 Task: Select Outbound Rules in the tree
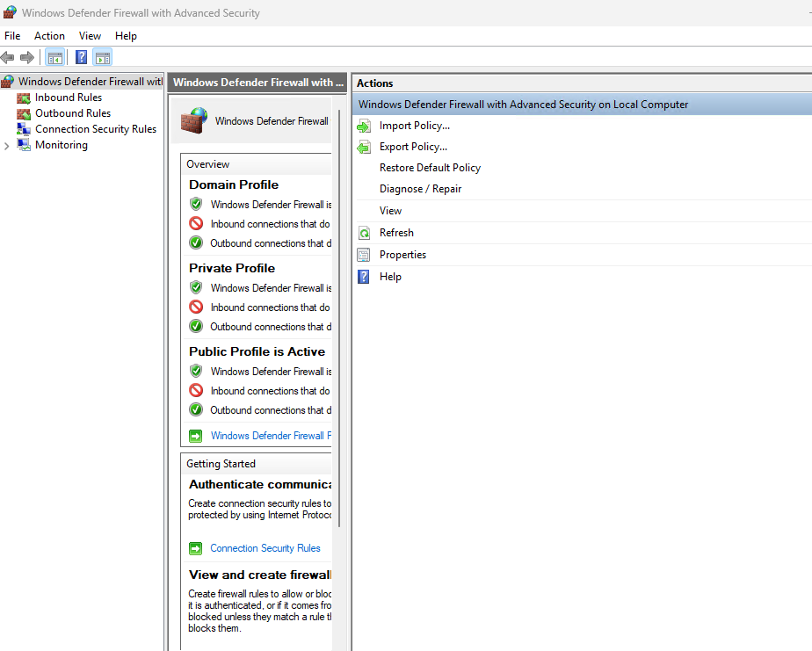click(x=73, y=113)
